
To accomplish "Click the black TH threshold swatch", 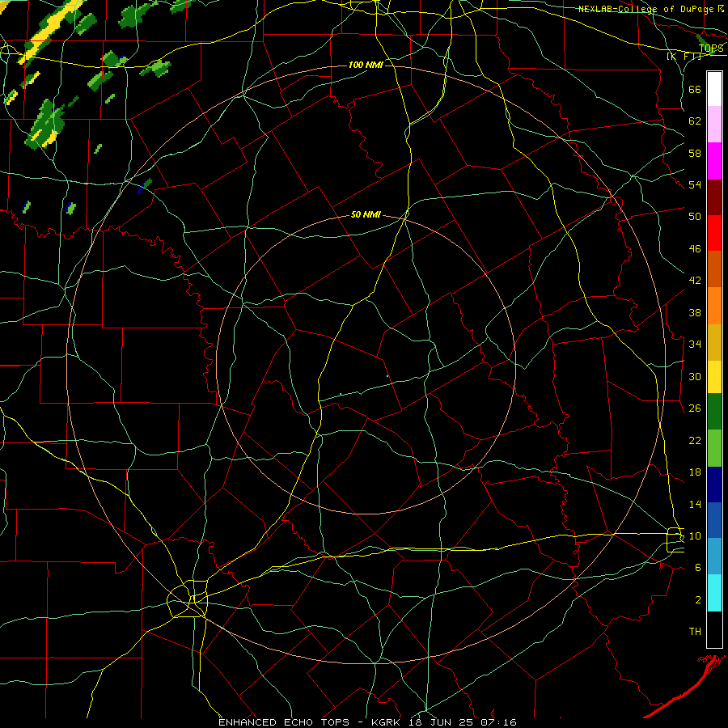I will [x=714, y=629].
